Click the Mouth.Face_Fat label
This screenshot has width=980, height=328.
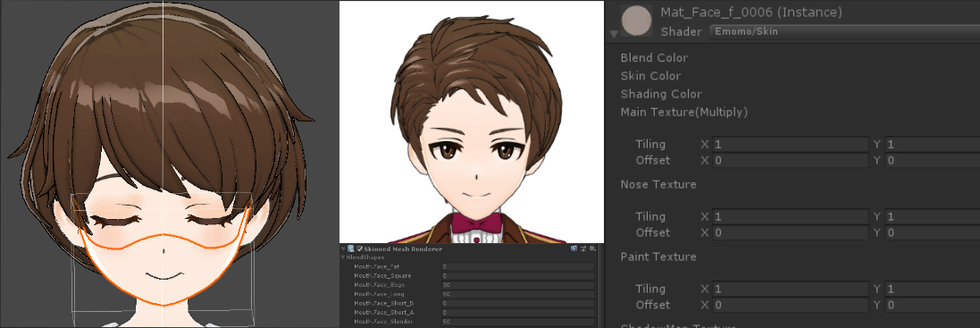click(377, 266)
